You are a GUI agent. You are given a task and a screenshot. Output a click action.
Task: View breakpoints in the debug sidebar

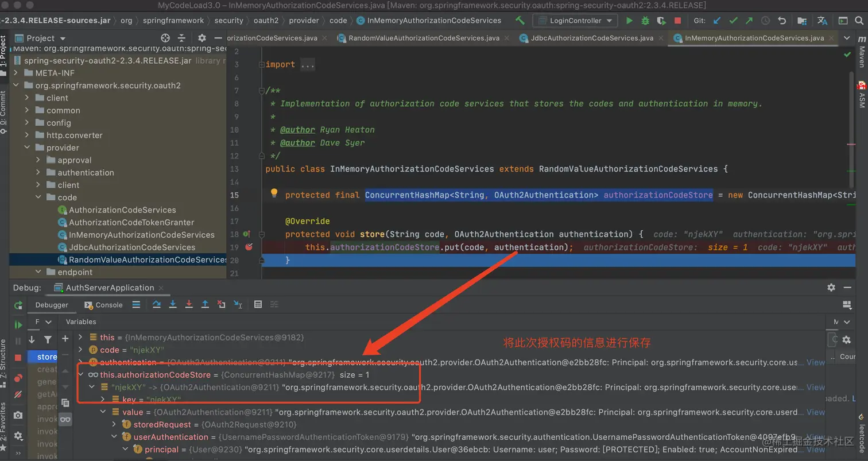tap(18, 378)
